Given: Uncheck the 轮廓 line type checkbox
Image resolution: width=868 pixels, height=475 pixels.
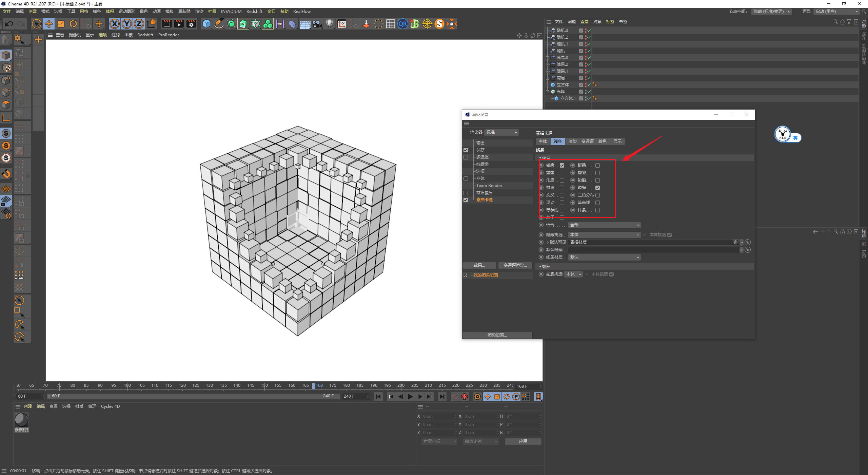Looking at the screenshot, I should [562, 165].
